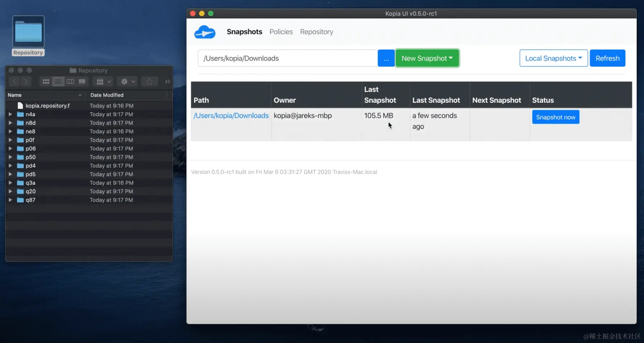The height and width of the screenshot is (343, 644).
Task: Click the snapshot path input field
Action: coord(288,58)
